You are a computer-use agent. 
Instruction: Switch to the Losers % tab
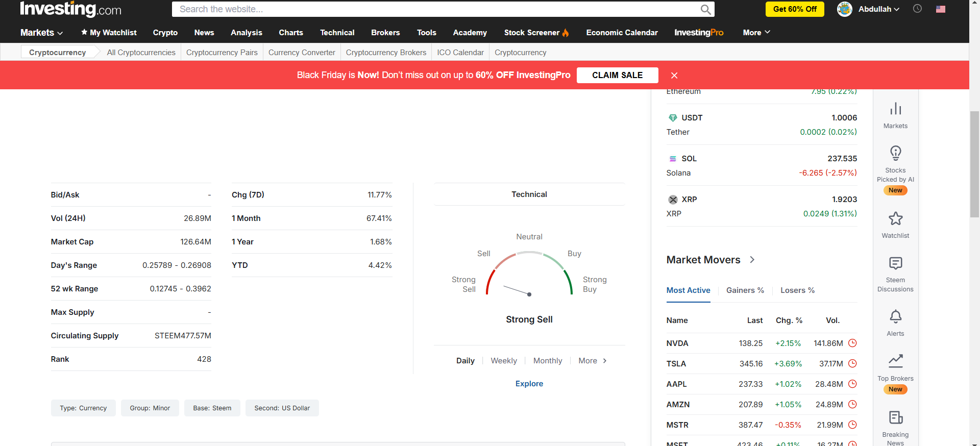[x=798, y=290]
